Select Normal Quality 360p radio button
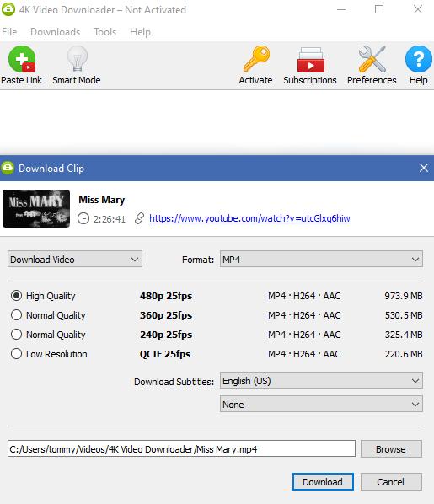Image resolution: width=434 pixels, height=504 pixels. (16, 314)
